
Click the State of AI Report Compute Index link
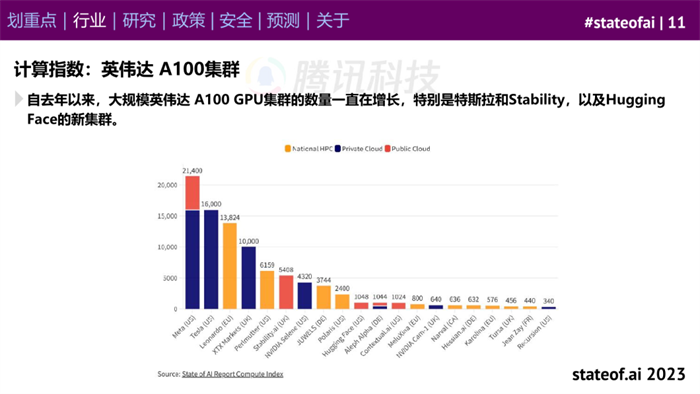point(233,374)
